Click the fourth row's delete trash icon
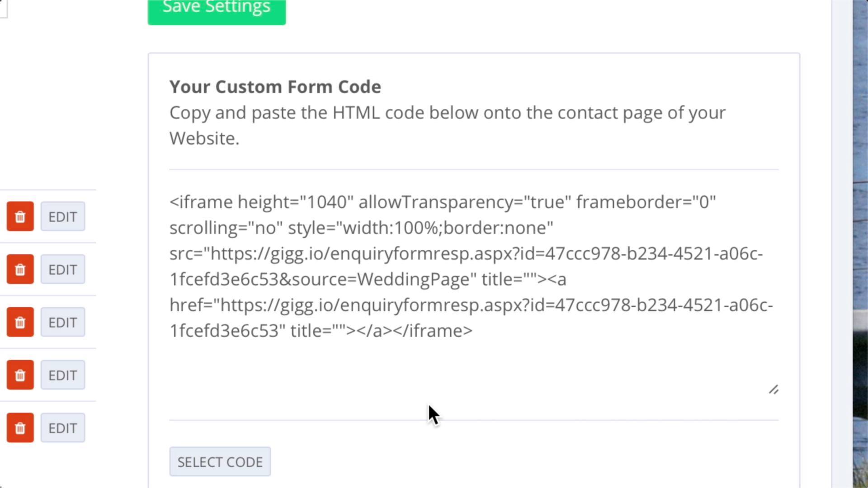This screenshot has height=488, width=868. point(20,375)
